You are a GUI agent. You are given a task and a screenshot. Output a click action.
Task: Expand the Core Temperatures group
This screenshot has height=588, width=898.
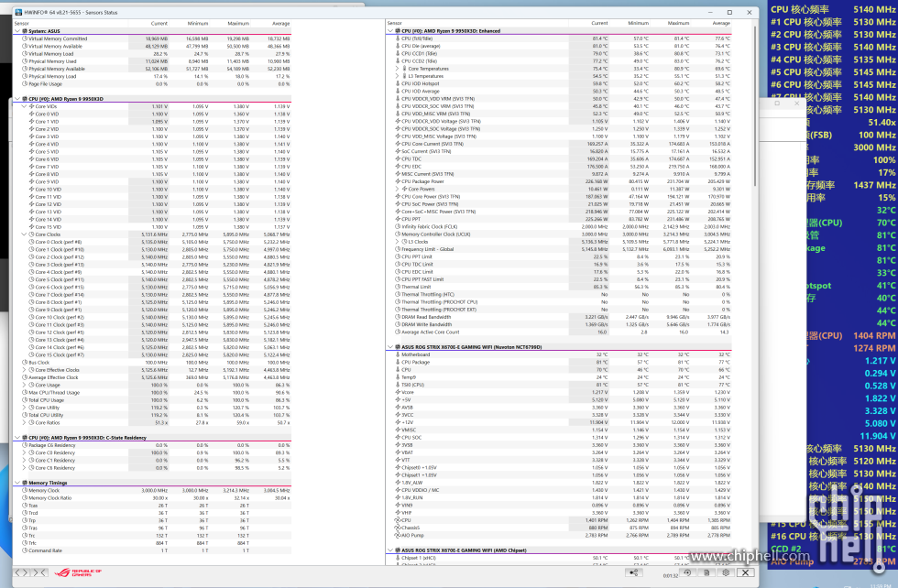397,68
